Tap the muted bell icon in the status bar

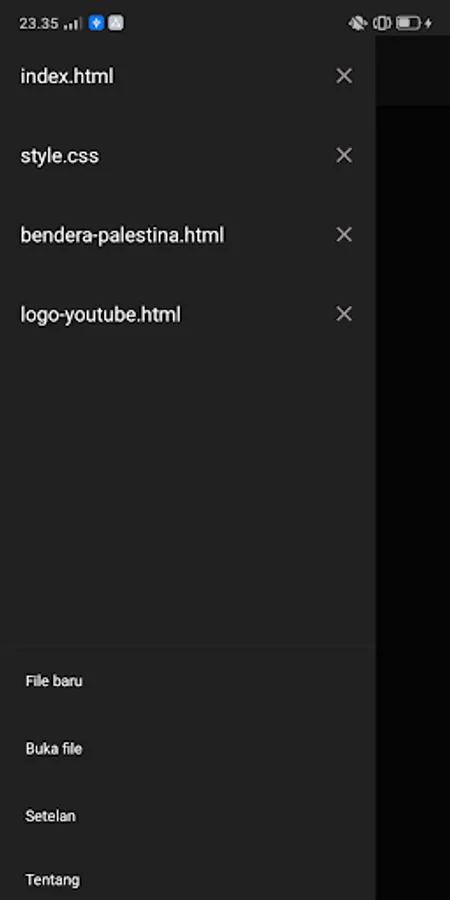358,24
